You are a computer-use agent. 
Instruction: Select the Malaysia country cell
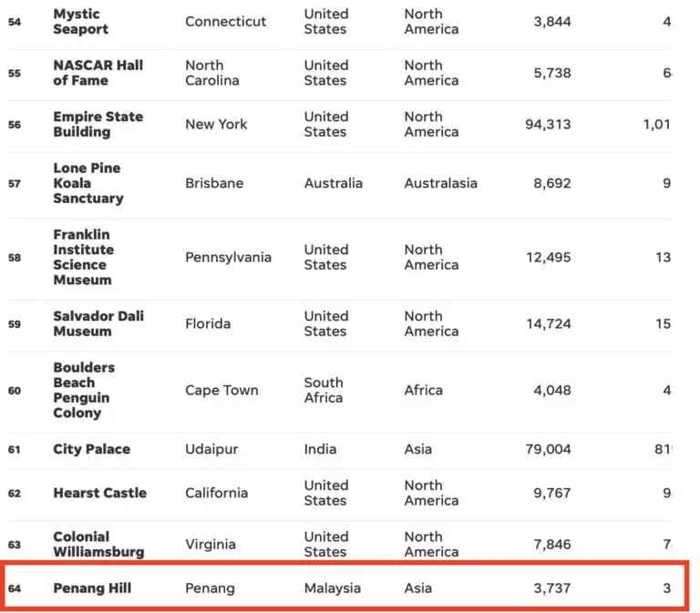tap(333, 588)
